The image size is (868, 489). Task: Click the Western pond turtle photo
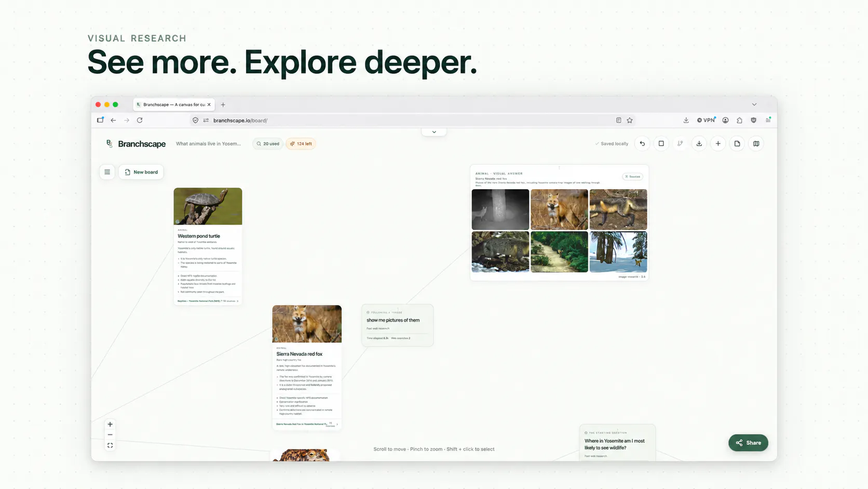[x=208, y=206]
